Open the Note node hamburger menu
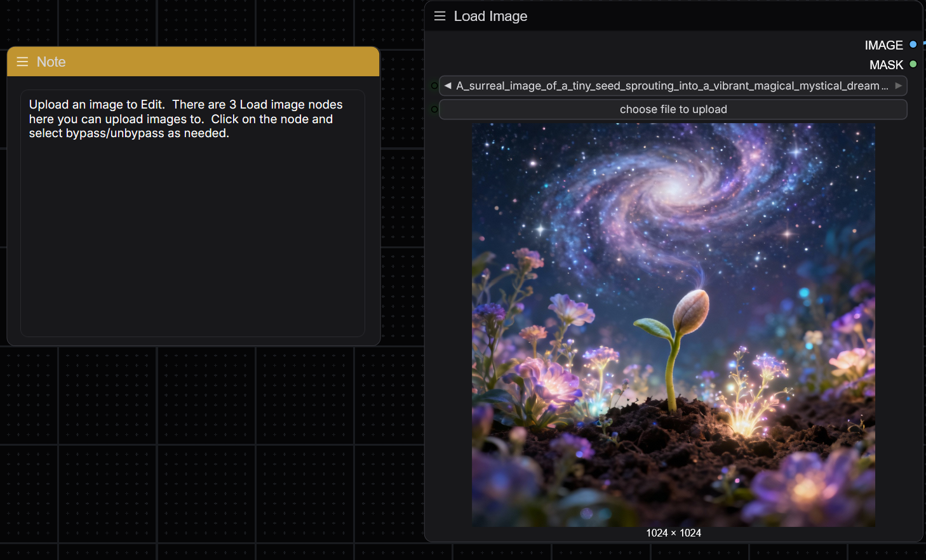926x560 pixels. [22, 62]
